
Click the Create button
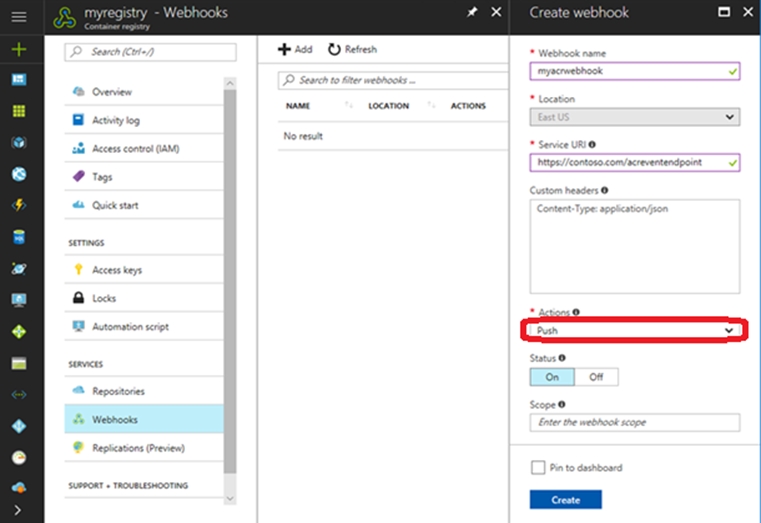pyautogui.click(x=565, y=499)
